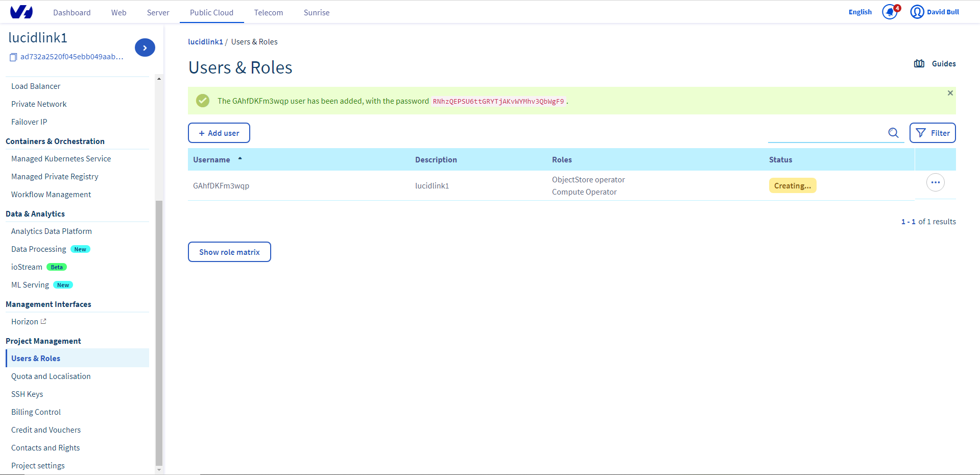Screen dimensions: 980x475
Task: Click the search magnifier icon
Action: pos(893,133)
